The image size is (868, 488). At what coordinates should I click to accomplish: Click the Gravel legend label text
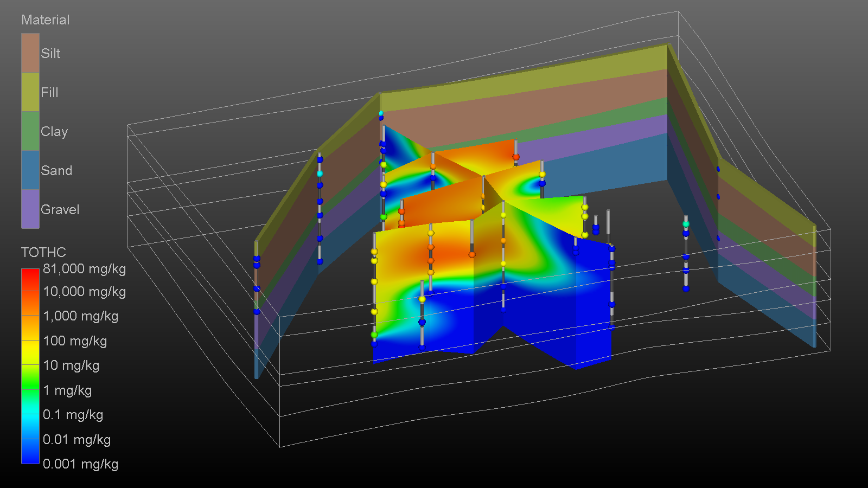point(60,209)
